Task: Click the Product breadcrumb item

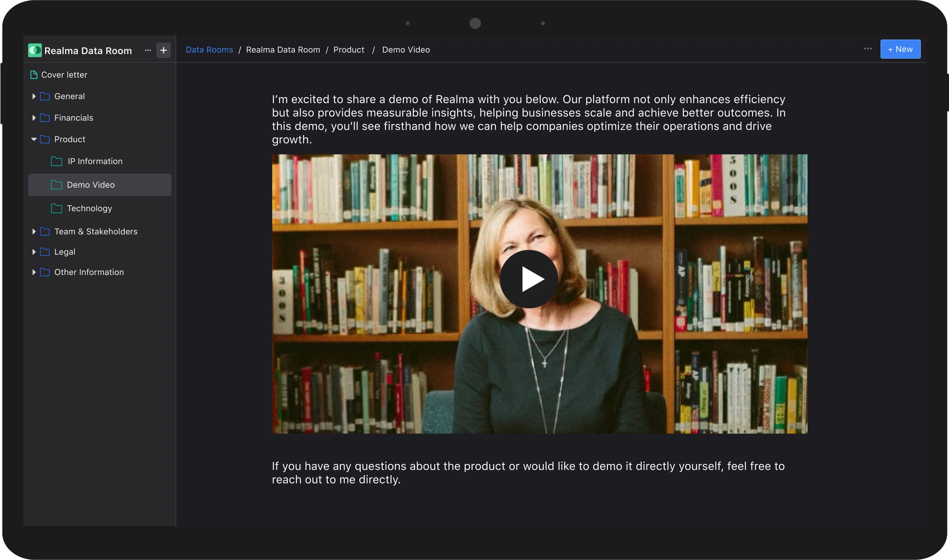Action: pyautogui.click(x=349, y=50)
